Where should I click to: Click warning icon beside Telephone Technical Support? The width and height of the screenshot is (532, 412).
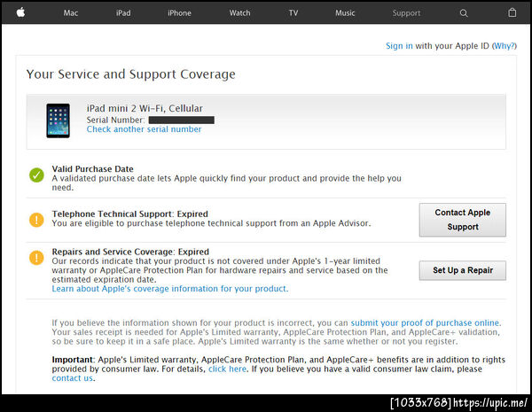click(x=36, y=220)
